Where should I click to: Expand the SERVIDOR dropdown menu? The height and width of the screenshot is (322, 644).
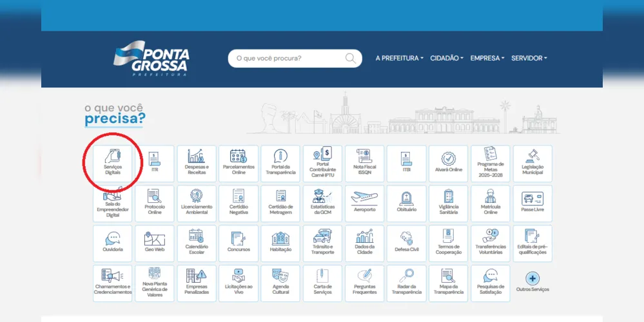coord(529,58)
